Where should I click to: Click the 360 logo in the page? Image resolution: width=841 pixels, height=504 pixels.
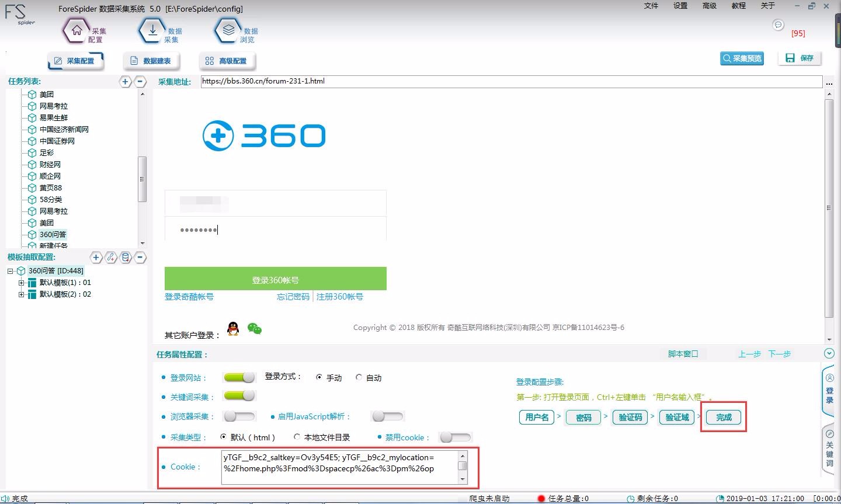pyautogui.click(x=263, y=135)
